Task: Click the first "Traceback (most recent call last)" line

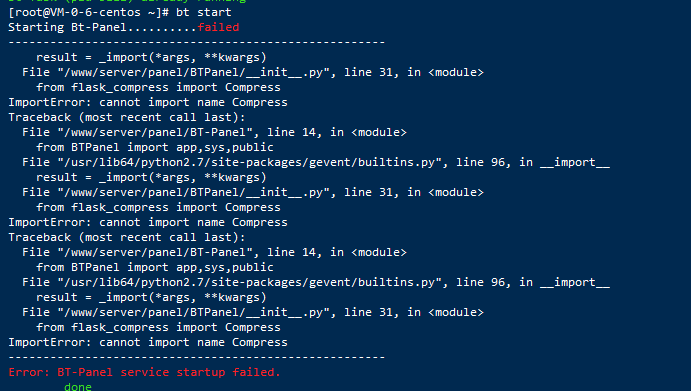Action: pyautogui.click(x=126, y=117)
